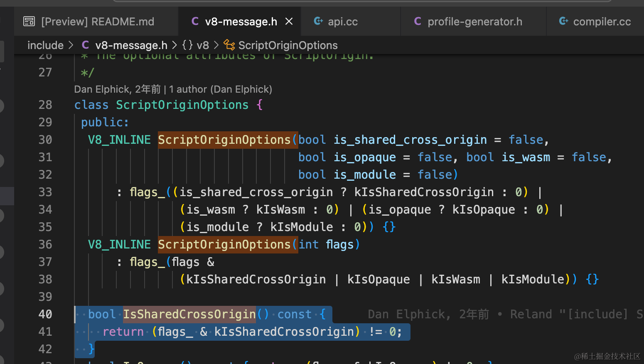The image size is (644, 364).
Task: Click the C++ icon on compiler.cc tab
Action: [564, 21]
